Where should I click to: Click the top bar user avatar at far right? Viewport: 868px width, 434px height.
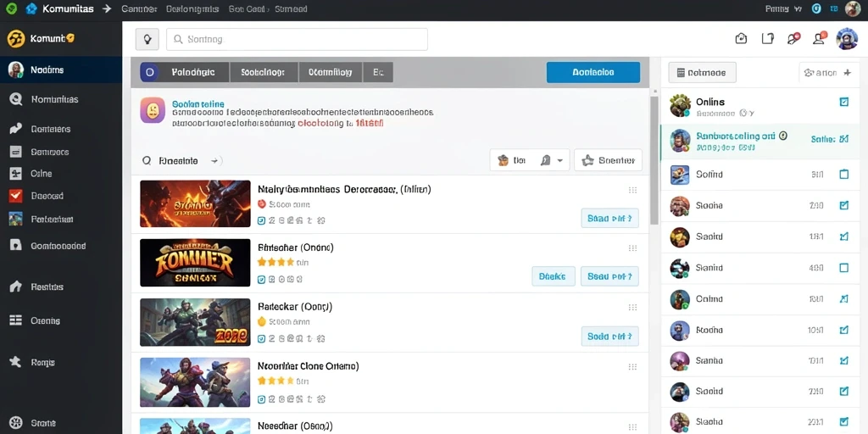click(853, 8)
